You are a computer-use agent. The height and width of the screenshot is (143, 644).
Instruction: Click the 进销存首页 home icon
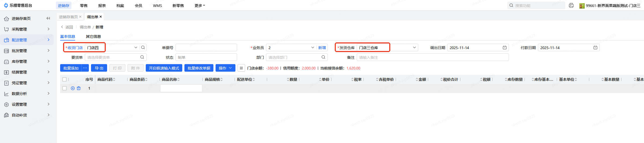click(x=6, y=19)
